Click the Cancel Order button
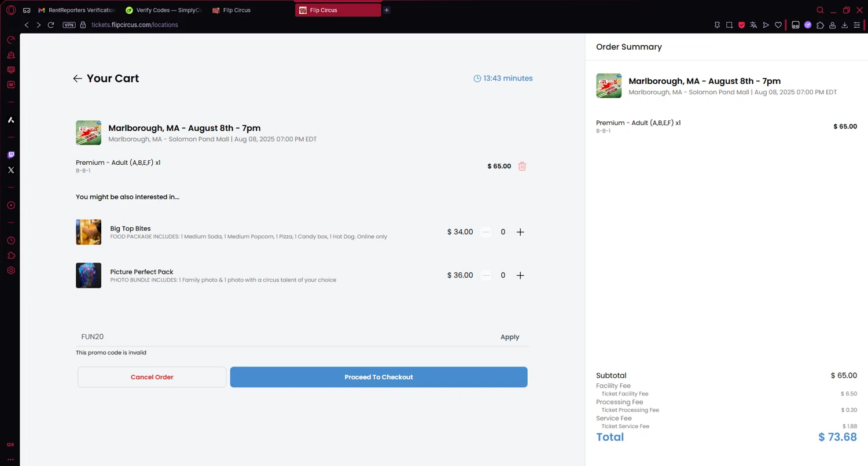This screenshot has height=466, width=868. click(152, 377)
